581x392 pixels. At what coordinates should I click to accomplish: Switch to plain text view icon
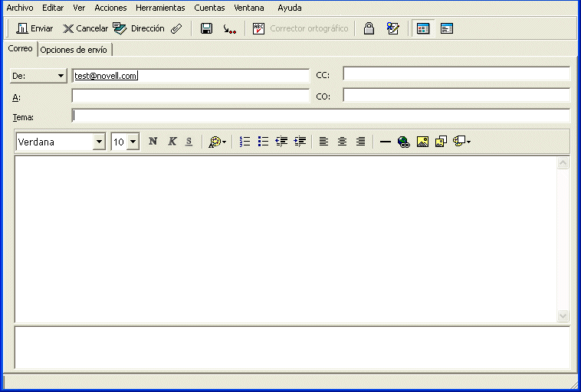(x=447, y=28)
